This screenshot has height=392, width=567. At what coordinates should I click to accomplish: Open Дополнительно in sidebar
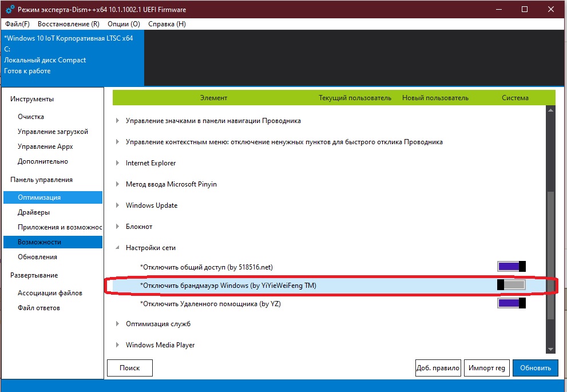(43, 161)
